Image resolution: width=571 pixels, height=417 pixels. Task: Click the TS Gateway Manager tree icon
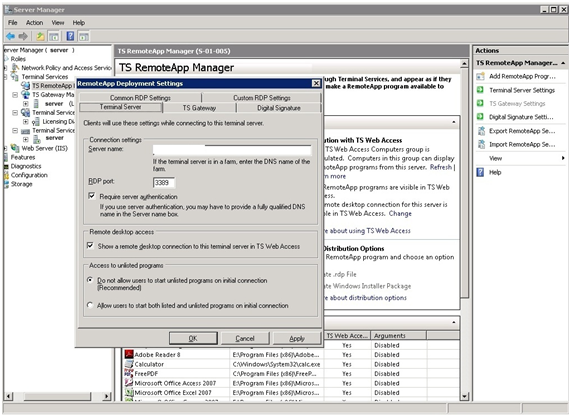point(25,94)
